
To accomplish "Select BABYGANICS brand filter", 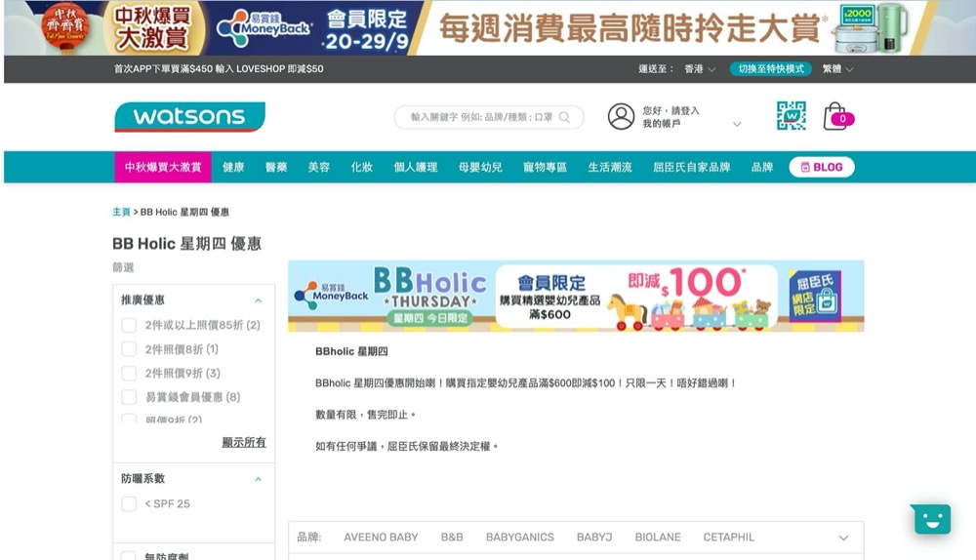I will click(x=520, y=537).
